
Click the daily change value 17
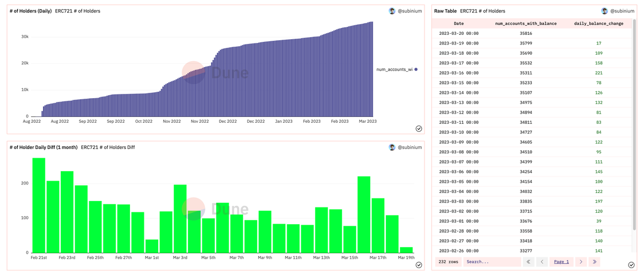[x=599, y=43]
